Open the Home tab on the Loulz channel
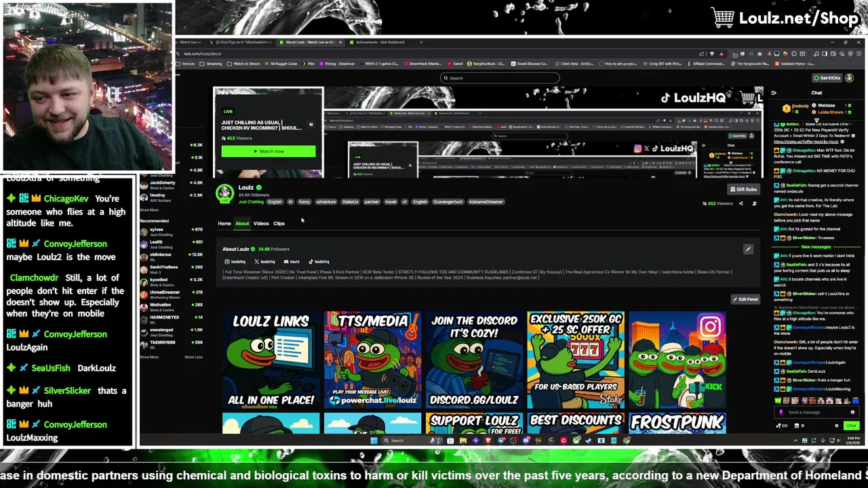This screenshot has width=868, height=488. [224, 223]
